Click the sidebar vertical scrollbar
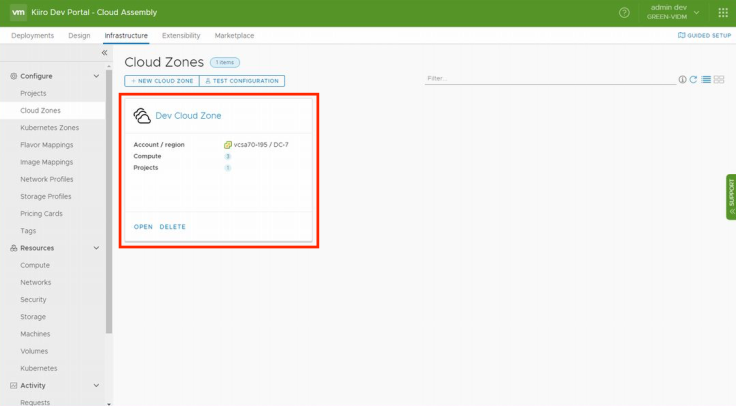The image size is (736, 406). (x=109, y=202)
